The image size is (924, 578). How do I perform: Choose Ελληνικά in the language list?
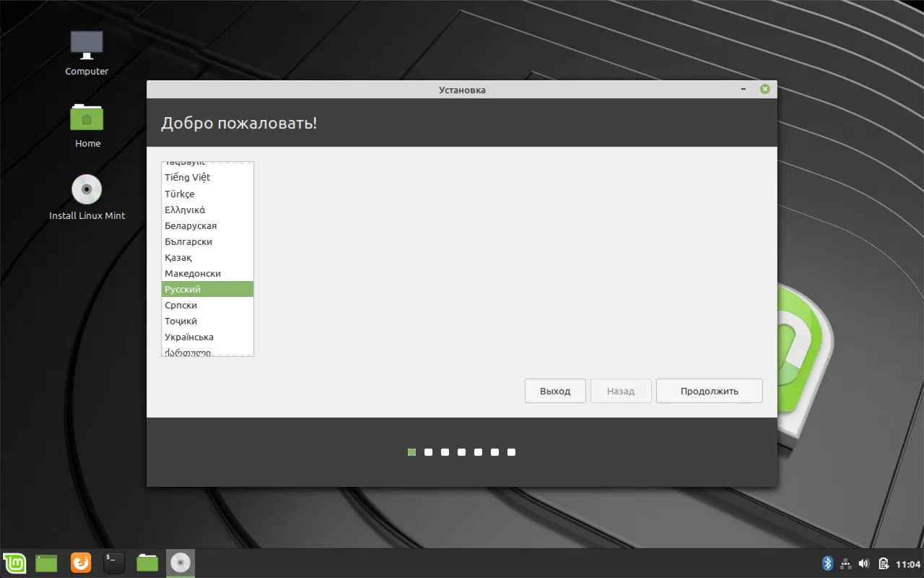(207, 210)
